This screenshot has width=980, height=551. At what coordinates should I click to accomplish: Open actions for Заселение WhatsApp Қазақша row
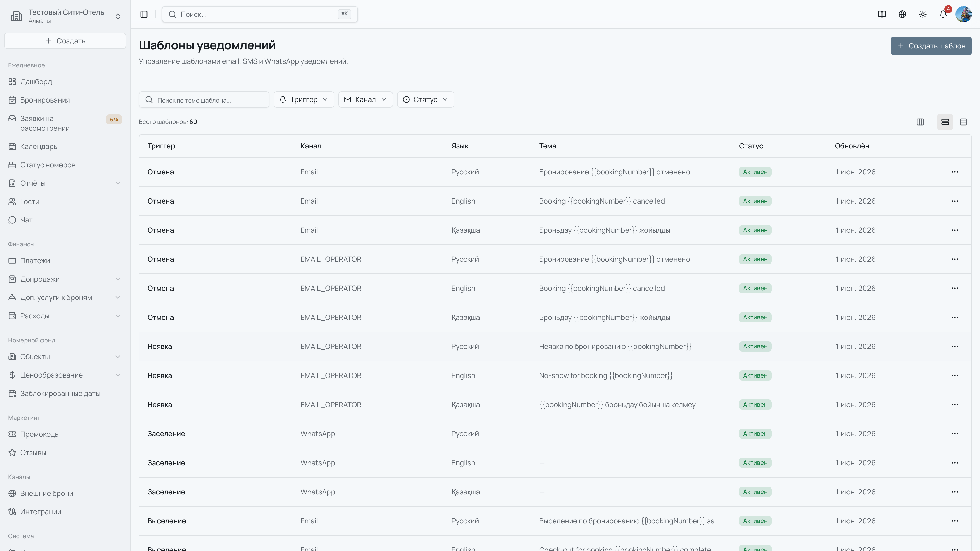tap(955, 492)
